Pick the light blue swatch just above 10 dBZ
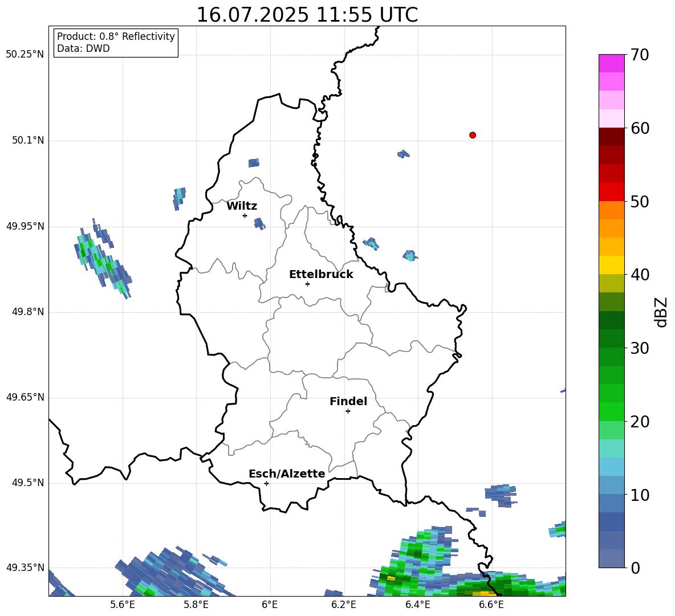 [611, 486]
